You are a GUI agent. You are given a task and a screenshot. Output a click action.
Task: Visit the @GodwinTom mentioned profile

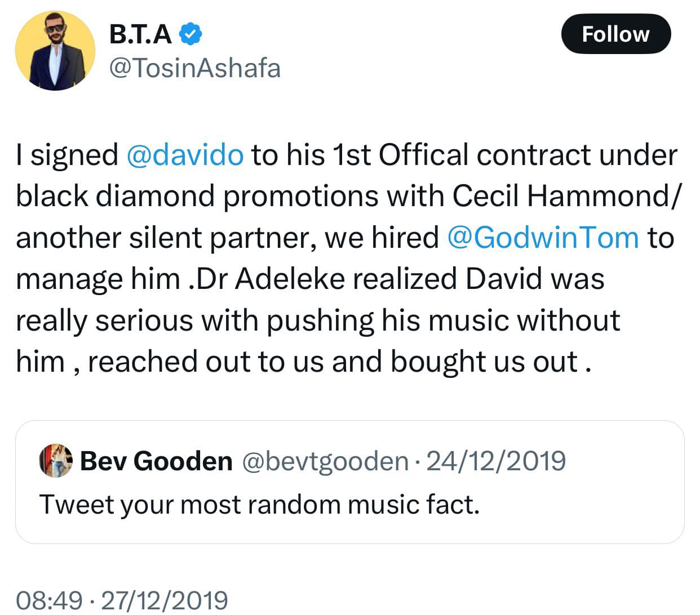[x=543, y=238]
